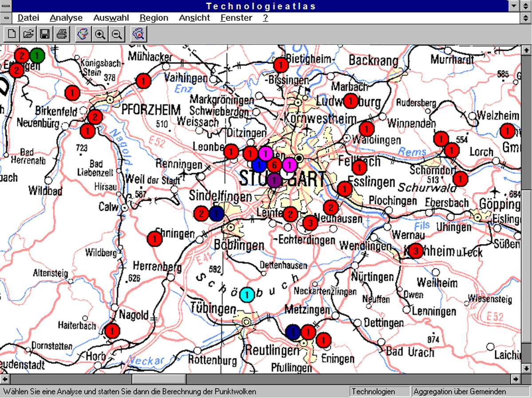Select the region outline map tool
This screenshot has width=532, height=398.
point(83,34)
